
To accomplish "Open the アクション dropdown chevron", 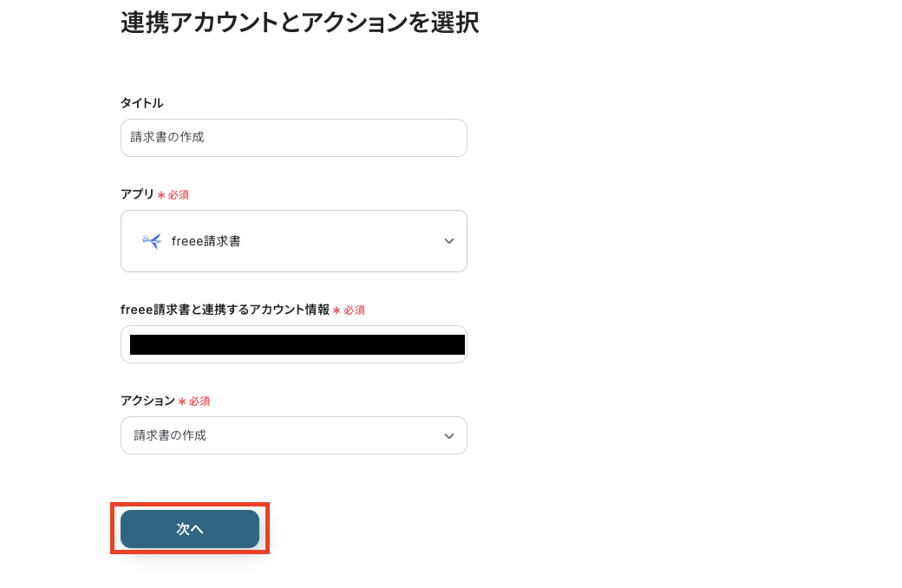I will (449, 434).
